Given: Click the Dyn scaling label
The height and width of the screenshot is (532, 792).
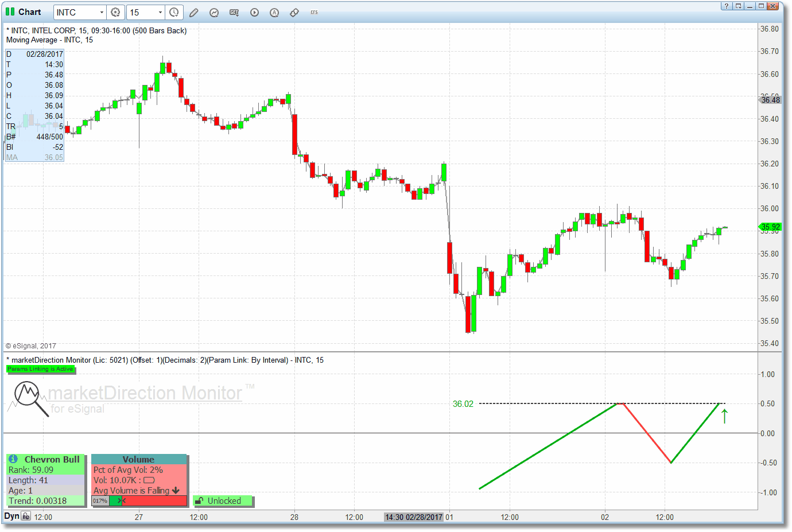Looking at the screenshot, I should pyautogui.click(x=11, y=516).
